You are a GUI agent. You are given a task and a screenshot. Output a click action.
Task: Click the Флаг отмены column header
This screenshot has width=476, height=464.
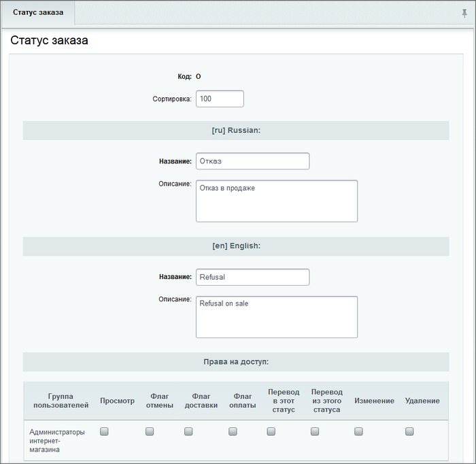(x=159, y=401)
